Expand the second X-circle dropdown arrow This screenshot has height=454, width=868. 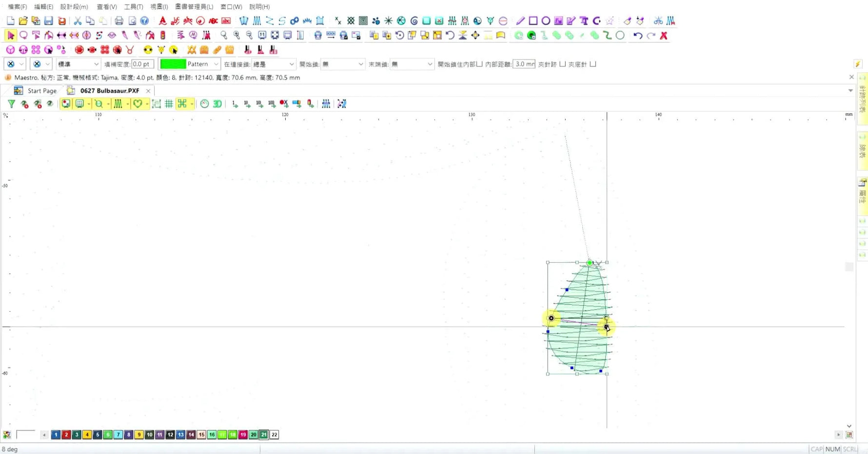(47, 64)
